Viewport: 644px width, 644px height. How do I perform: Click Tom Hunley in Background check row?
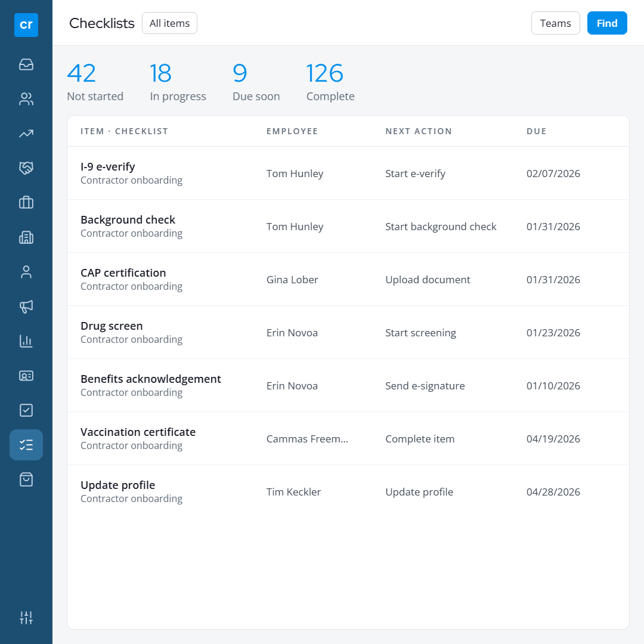295,227
